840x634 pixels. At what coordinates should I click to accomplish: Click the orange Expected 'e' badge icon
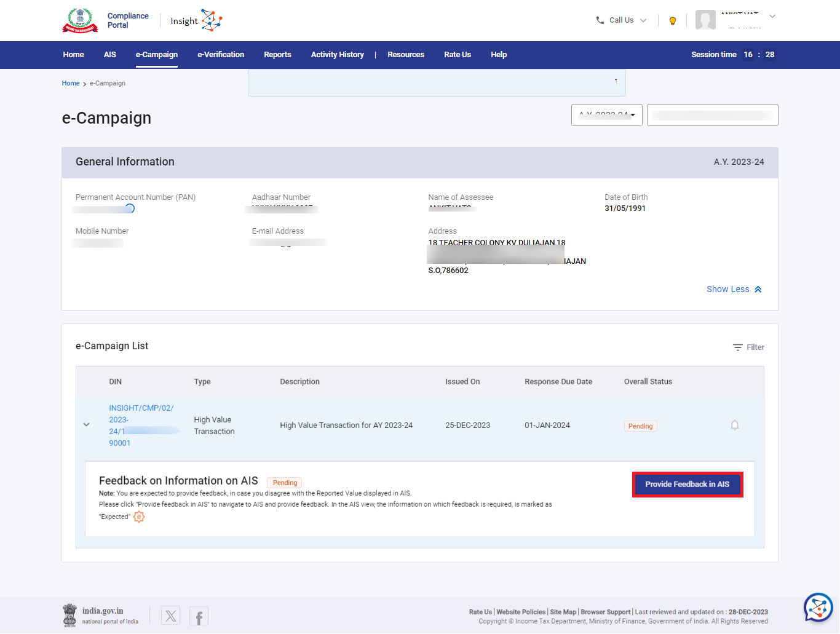coord(139,517)
